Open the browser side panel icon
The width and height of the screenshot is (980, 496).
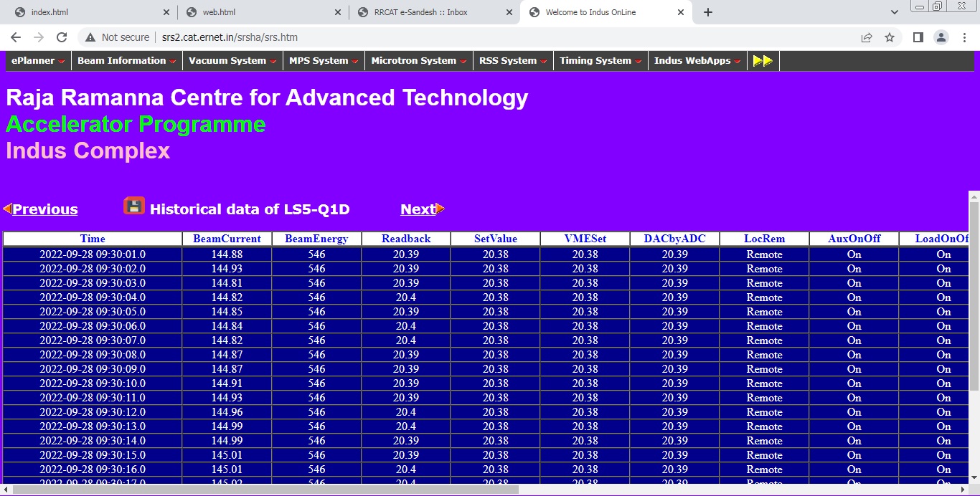(x=918, y=37)
